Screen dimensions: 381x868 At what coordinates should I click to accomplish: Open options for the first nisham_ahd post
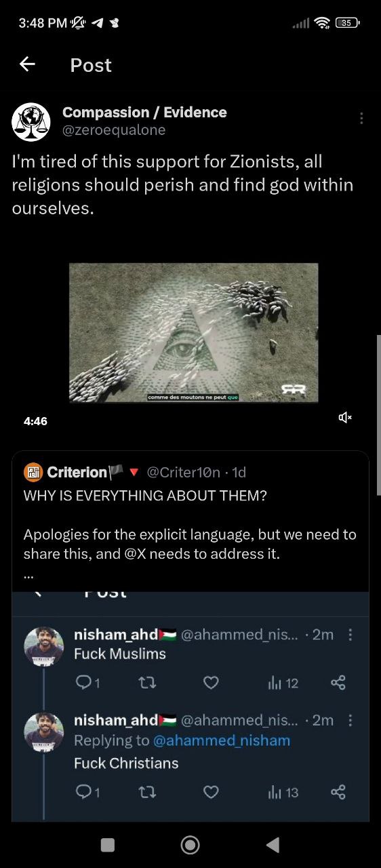click(x=350, y=635)
